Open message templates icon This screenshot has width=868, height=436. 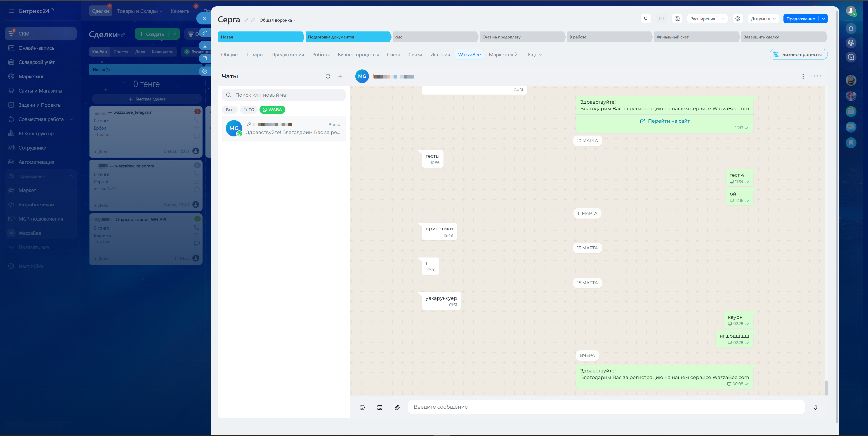[x=380, y=407]
